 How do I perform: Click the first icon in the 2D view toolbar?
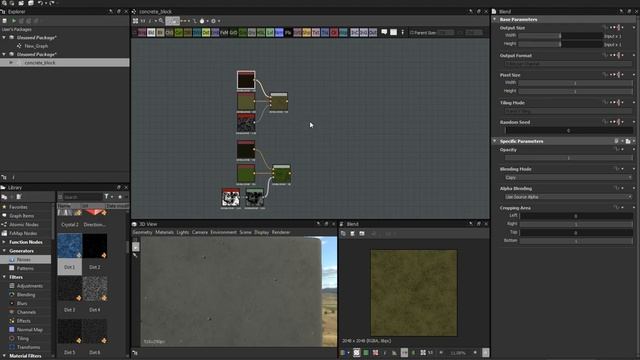[x=343, y=233]
